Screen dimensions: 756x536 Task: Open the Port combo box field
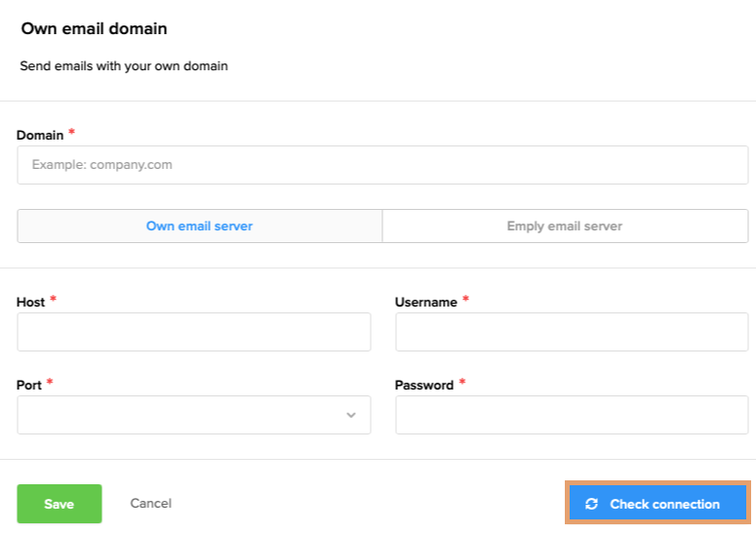point(185,415)
